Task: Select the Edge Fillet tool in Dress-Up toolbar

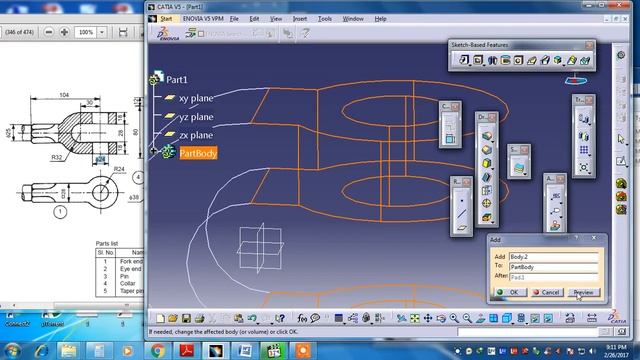Action: click(487, 136)
